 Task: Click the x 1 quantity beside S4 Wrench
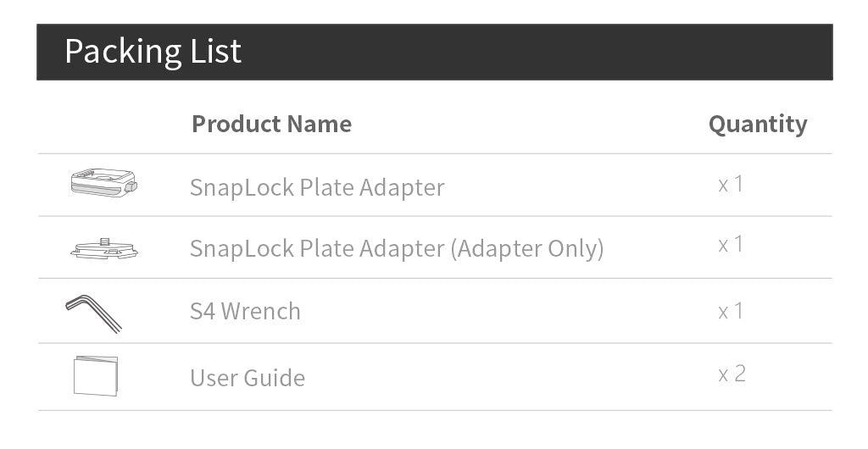click(x=731, y=311)
